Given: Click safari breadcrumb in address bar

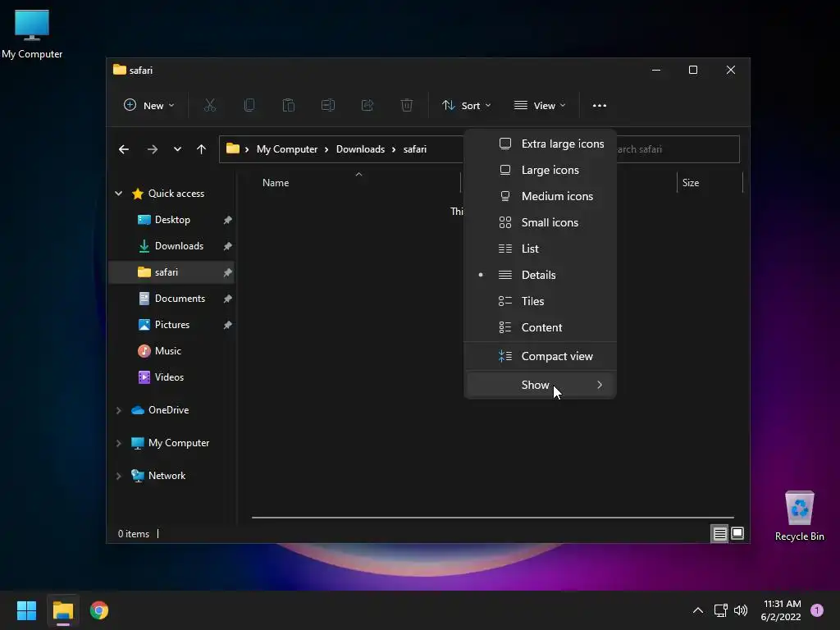Looking at the screenshot, I should 415,149.
